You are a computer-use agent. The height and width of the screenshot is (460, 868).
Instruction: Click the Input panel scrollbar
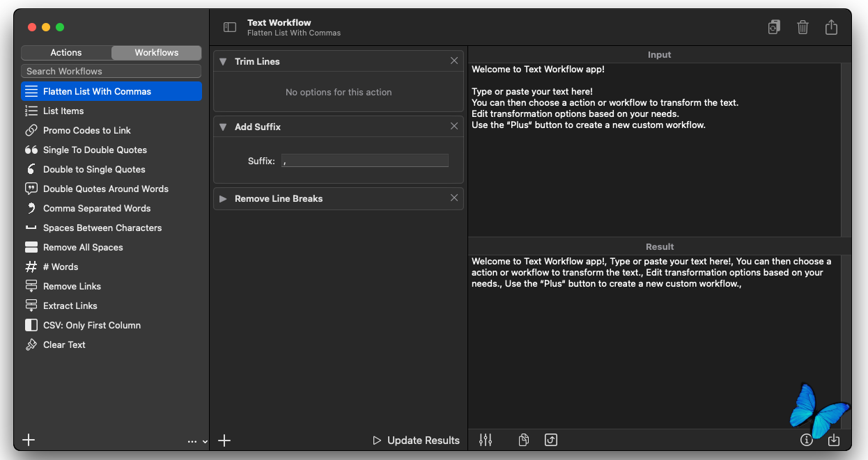[x=846, y=150]
